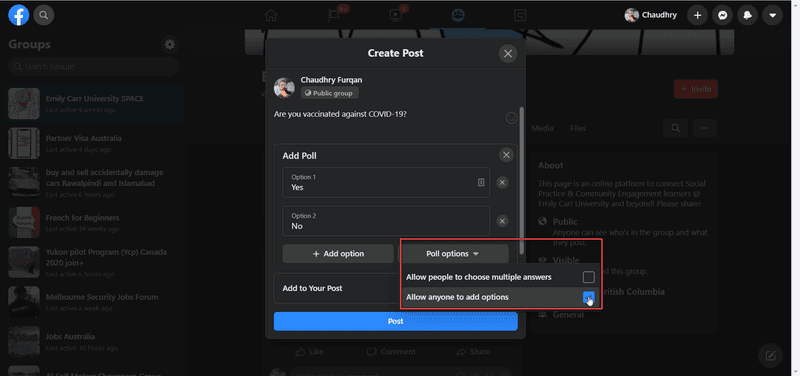800x376 pixels.
Task: Click Add to Your Post
Action: pos(313,288)
